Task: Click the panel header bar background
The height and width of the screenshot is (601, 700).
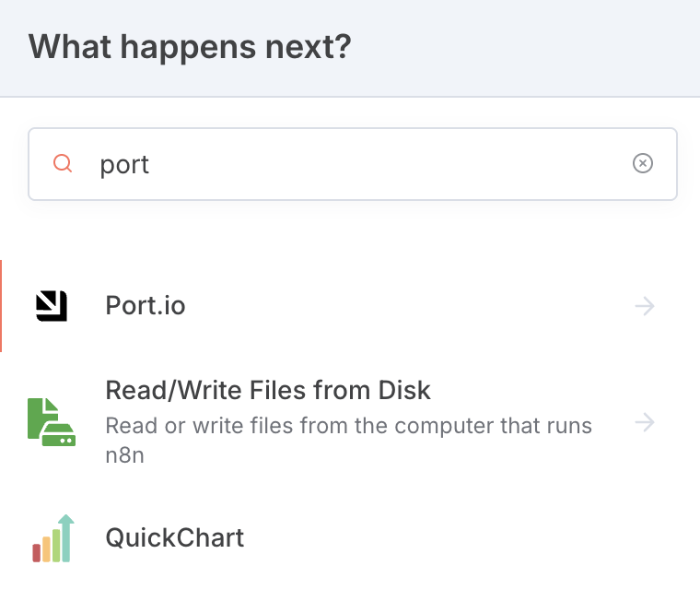Action: [x=534, y=46]
